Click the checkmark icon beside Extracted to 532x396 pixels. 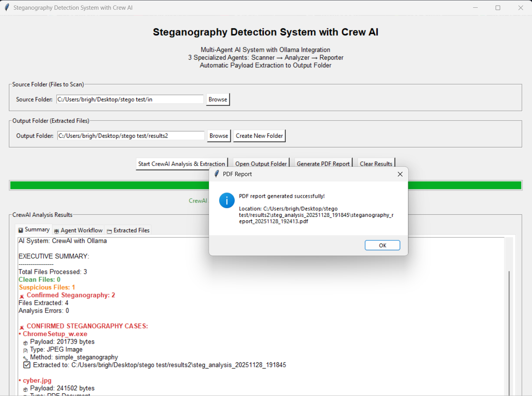pyautogui.click(x=27, y=365)
